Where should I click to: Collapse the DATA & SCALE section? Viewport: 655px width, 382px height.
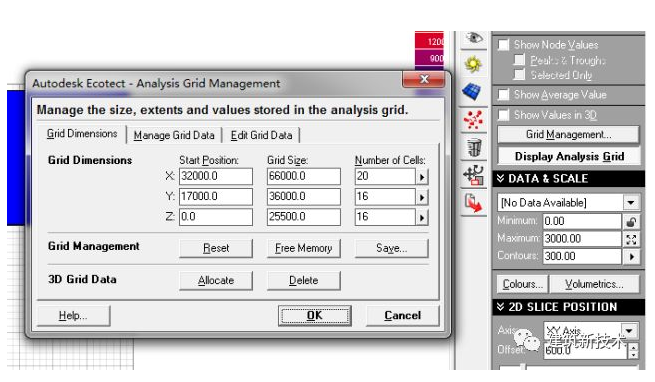pyautogui.click(x=500, y=178)
